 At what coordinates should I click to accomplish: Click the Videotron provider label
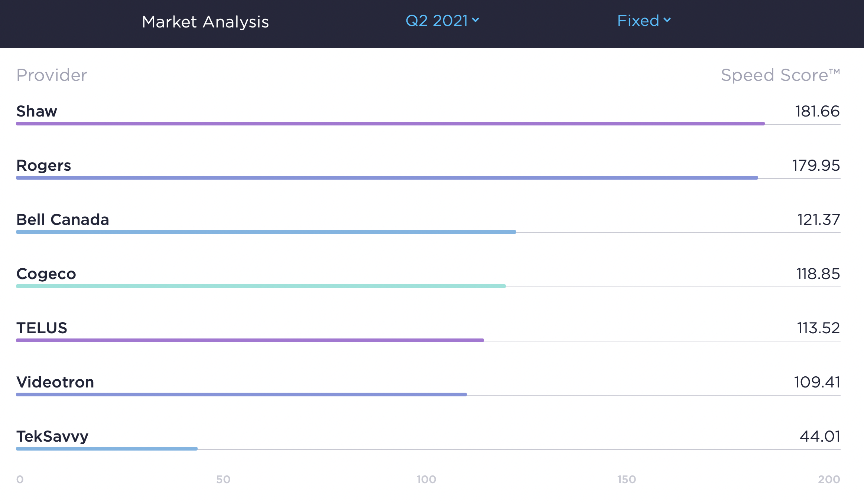coord(55,382)
